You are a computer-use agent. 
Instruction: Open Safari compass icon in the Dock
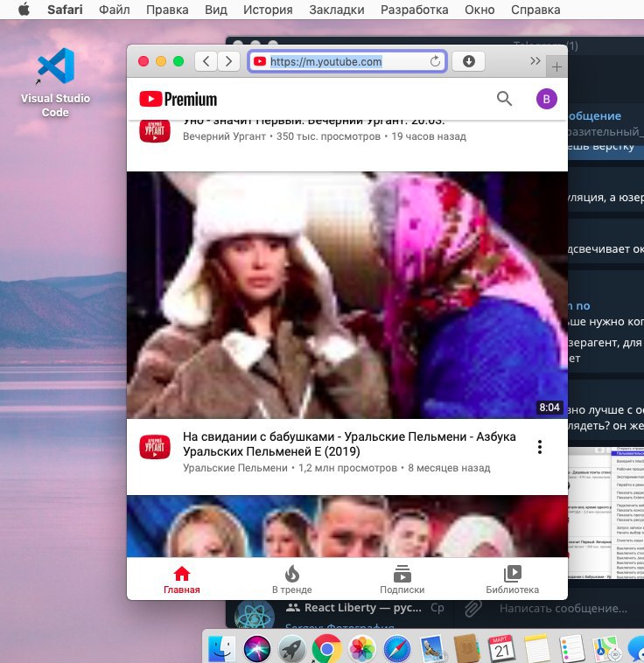397,648
